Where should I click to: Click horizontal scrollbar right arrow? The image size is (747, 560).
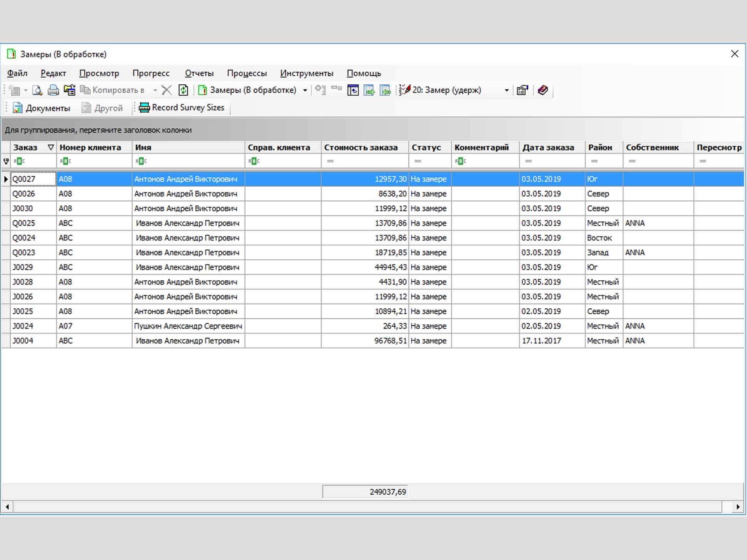pos(738,507)
